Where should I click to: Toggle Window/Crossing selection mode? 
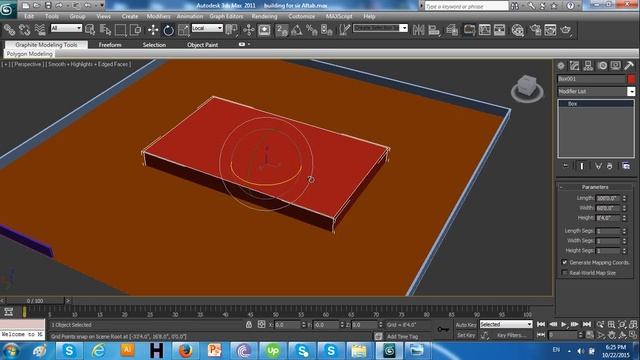[135, 30]
